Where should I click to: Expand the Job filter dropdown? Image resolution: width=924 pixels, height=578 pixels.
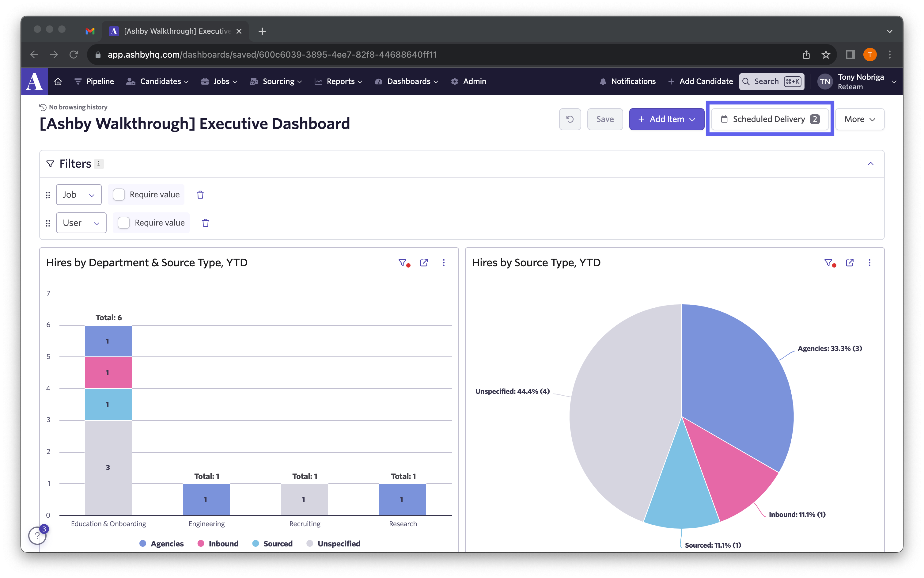coord(79,195)
